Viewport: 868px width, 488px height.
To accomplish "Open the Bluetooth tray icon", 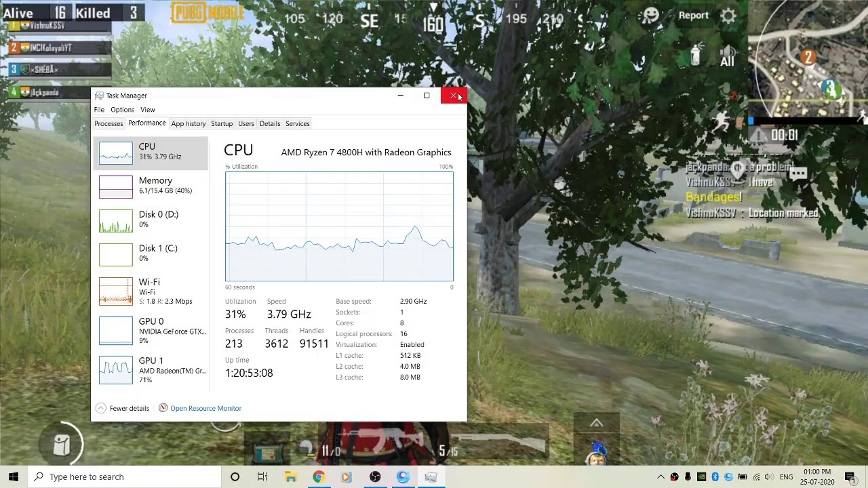I will [715, 477].
